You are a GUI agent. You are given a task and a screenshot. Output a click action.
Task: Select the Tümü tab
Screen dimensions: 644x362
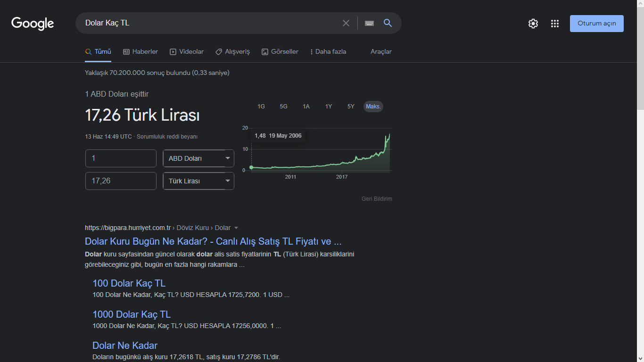98,52
